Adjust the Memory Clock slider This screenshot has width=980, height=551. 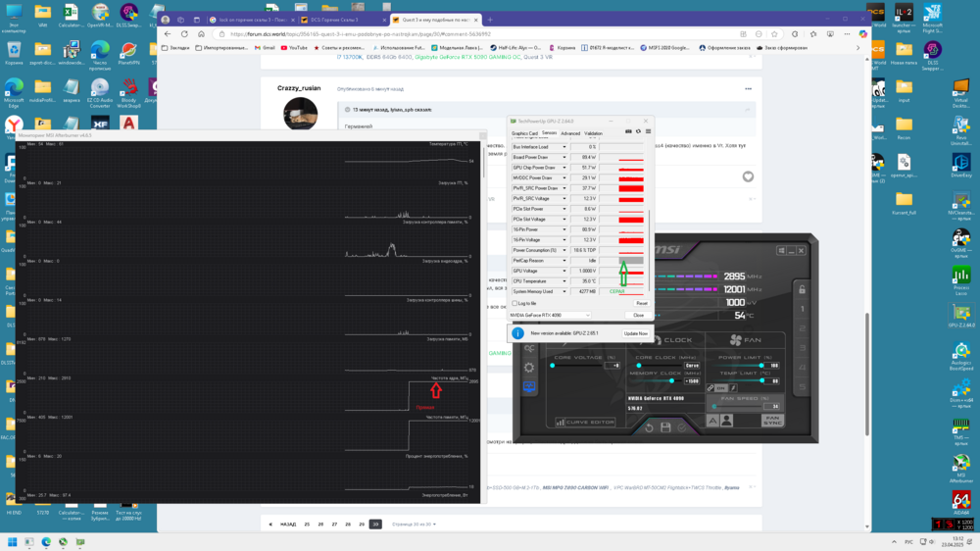656,380
